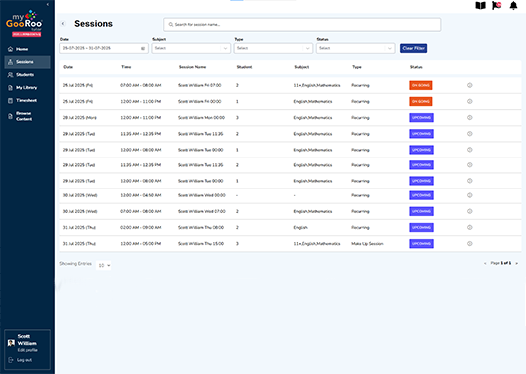Click session name 'Scott William Mon 00:00'
This screenshot has height=374, width=526.
click(x=201, y=118)
